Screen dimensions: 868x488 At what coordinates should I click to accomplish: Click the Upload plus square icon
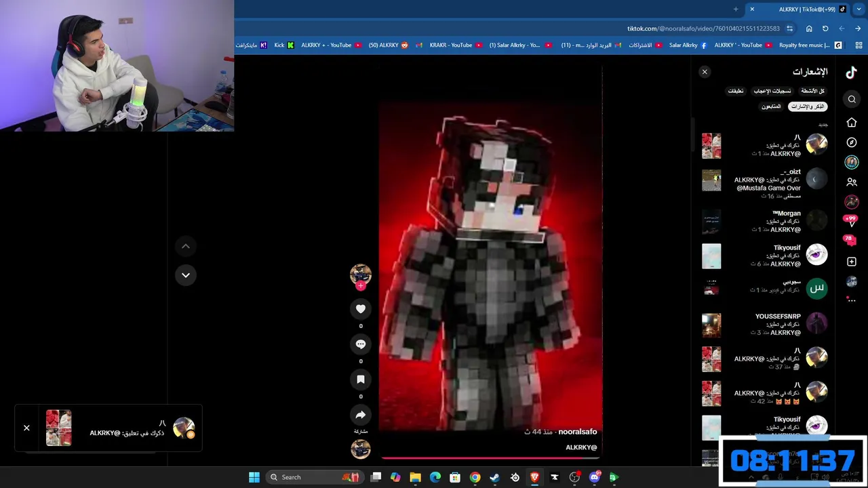click(852, 262)
